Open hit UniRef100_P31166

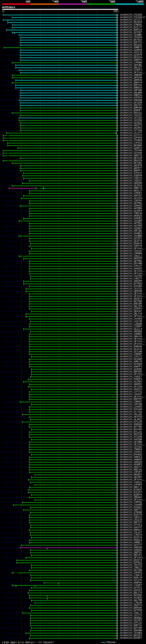tap(131, 15)
